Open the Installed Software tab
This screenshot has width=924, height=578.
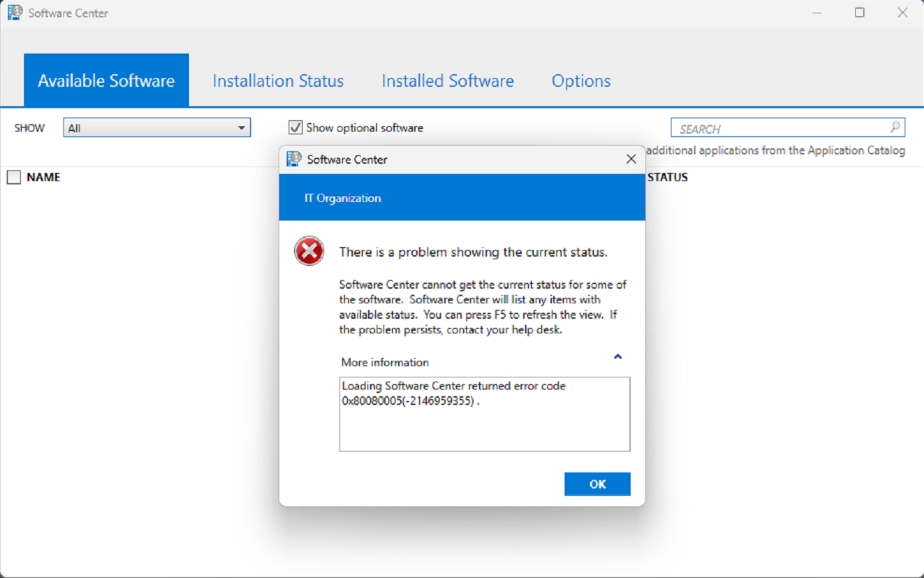point(448,80)
